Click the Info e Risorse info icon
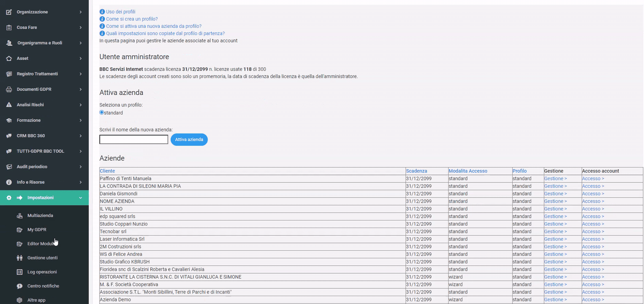Viewport: 644px width, 304px height. tap(9, 182)
